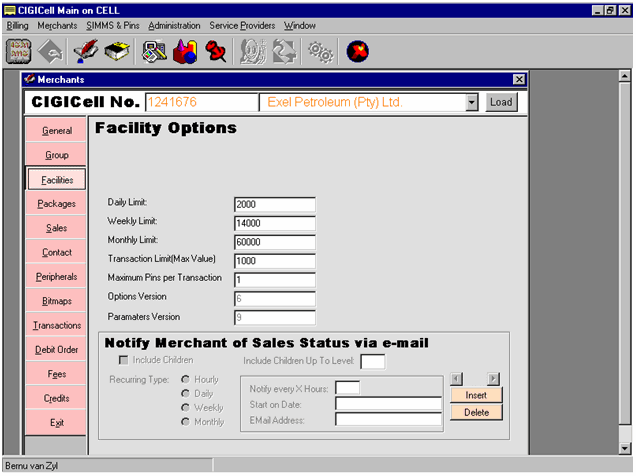This screenshot has height=476, width=636.
Task: Select the Daily recurring type radio
Action: [185, 393]
